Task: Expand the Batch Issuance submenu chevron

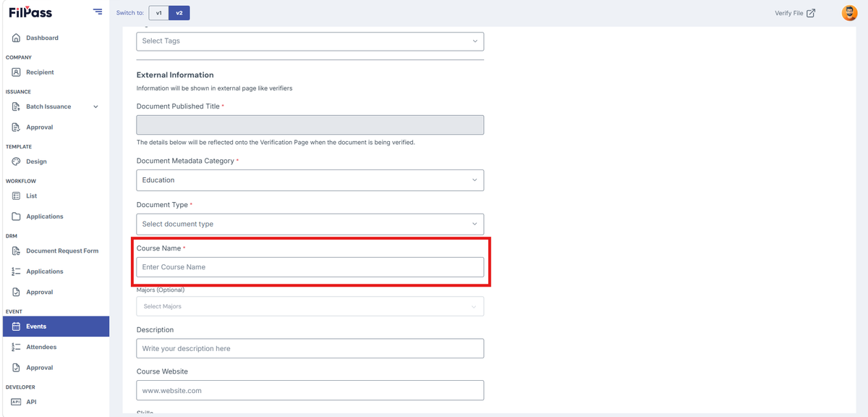Action: click(95, 107)
